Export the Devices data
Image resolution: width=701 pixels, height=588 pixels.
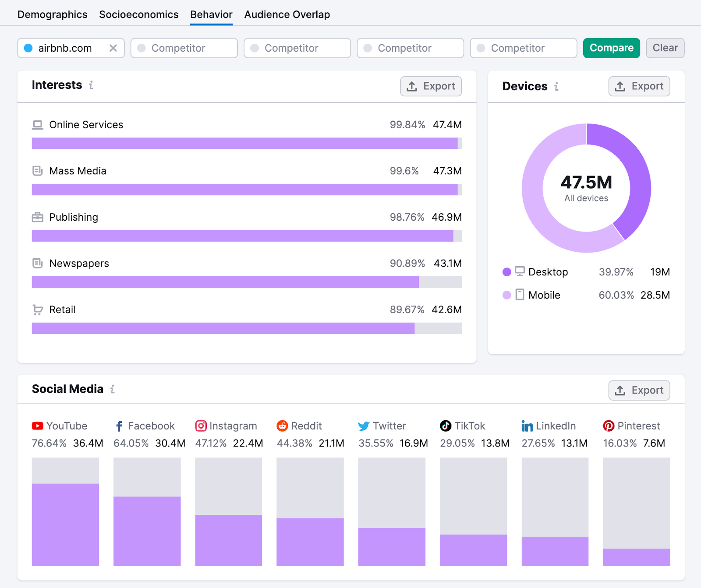(x=639, y=86)
